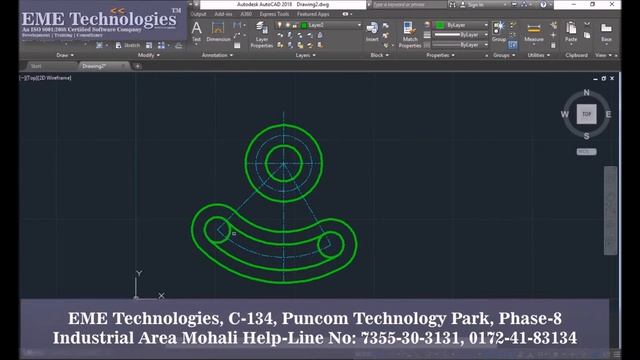Click the Point Style icon in Utilities
This screenshot has width=640, height=360.
(553, 35)
